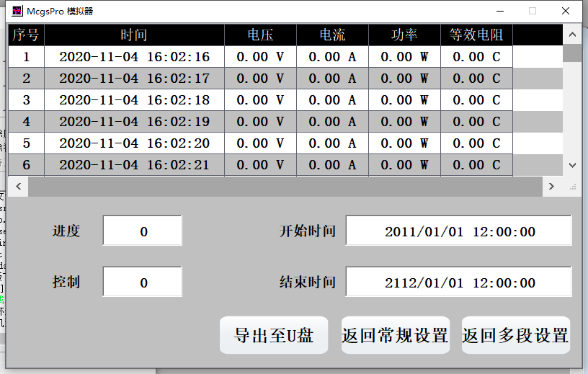Select row 3 timestamp 16:02:18

(134, 100)
